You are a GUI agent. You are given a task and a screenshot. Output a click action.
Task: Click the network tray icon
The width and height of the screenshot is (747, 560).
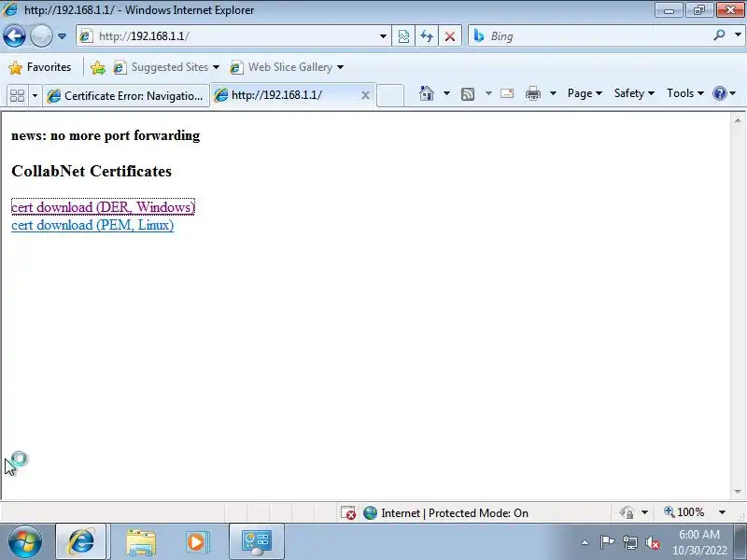629,542
